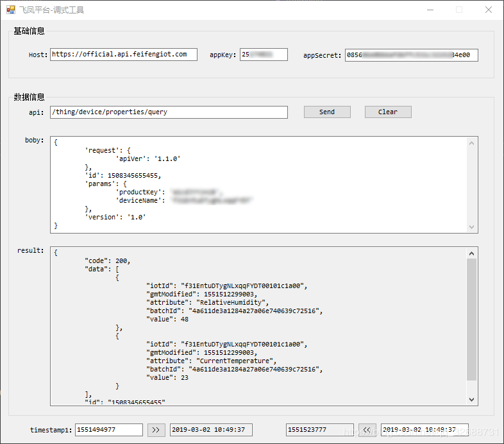Focus the appKey input field

pyautogui.click(x=264, y=55)
